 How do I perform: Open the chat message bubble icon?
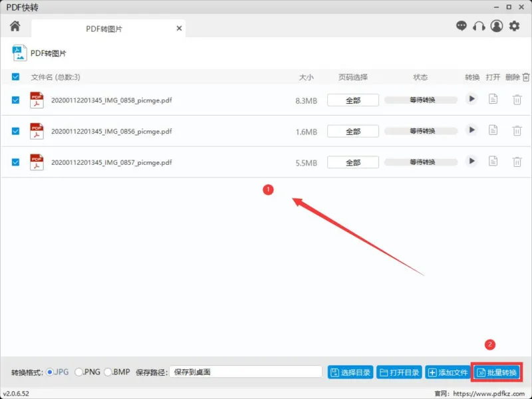pyautogui.click(x=461, y=26)
